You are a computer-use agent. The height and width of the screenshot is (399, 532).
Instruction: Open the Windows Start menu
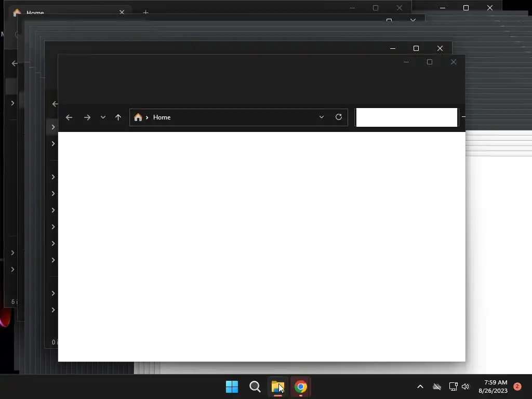pos(232,387)
